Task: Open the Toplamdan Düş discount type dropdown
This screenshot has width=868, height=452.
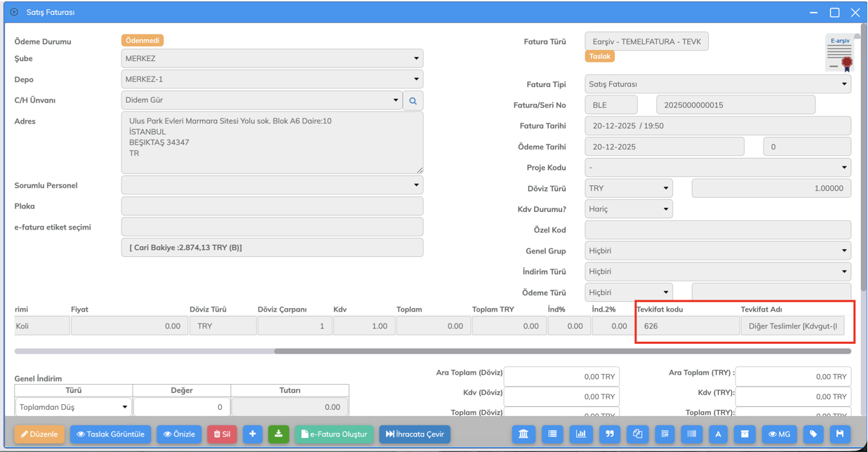Action: [73, 407]
